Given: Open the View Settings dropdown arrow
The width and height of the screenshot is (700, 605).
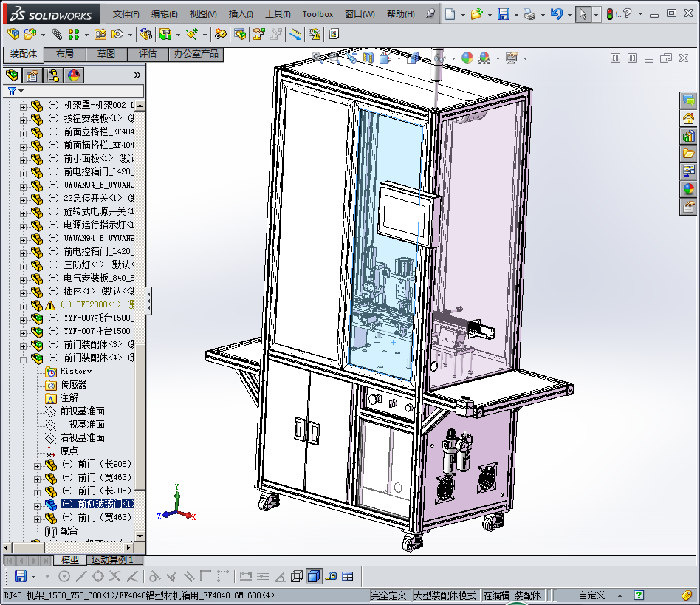Looking at the screenshot, I should (x=525, y=58).
